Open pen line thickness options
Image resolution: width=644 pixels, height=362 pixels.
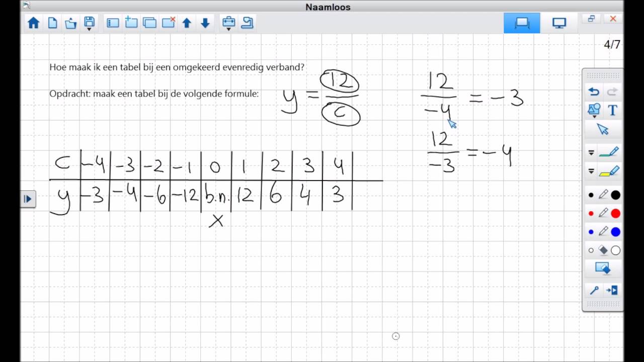coord(591,152)
